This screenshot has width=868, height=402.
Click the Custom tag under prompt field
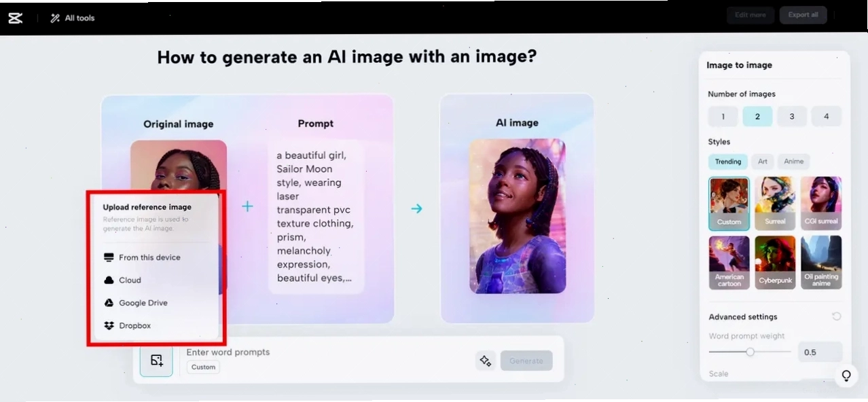(x=203, y=367)
